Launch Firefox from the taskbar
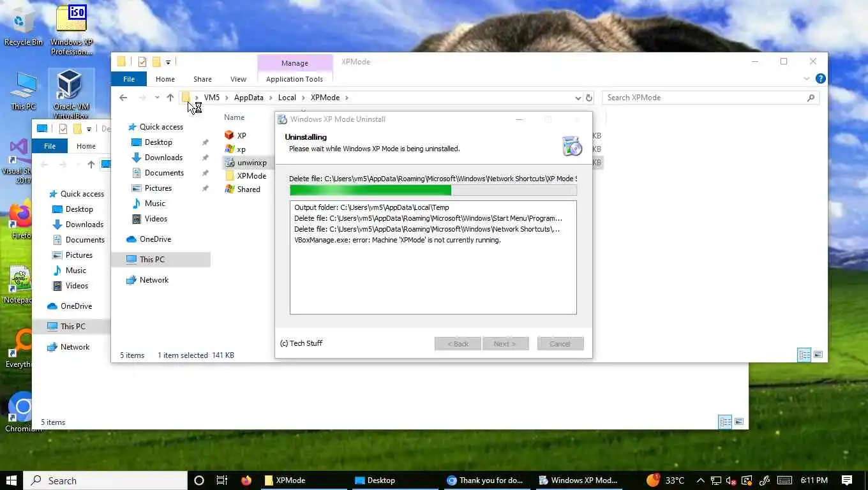This screenshot has height=490, width=868. pyautogui.click(x=246, y=480)
